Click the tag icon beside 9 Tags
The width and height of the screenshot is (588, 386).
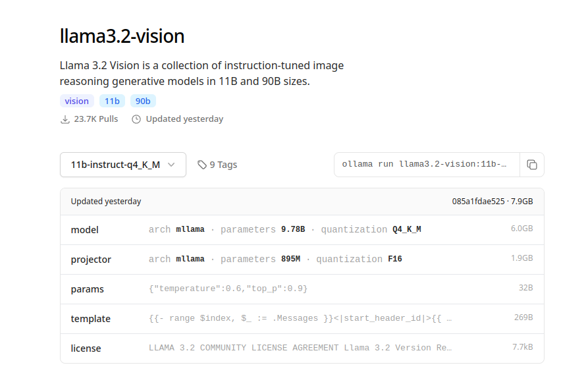coord(202,165)
